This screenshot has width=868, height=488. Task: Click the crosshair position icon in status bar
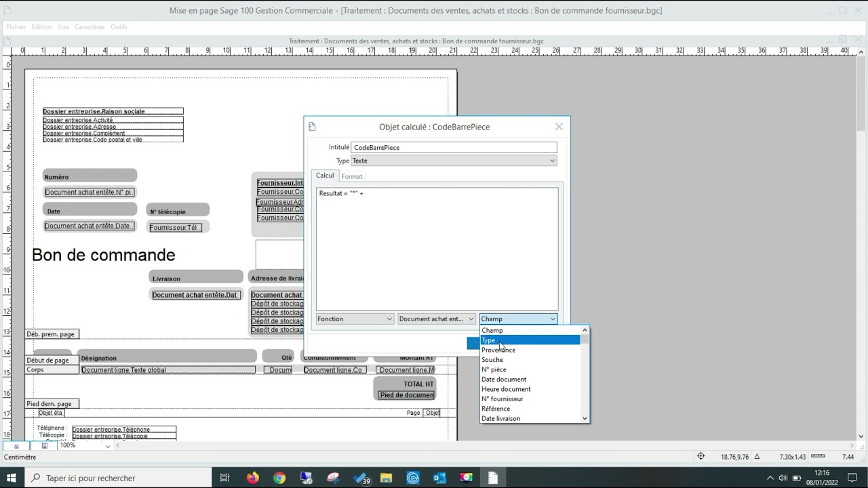tap(701, 457)
